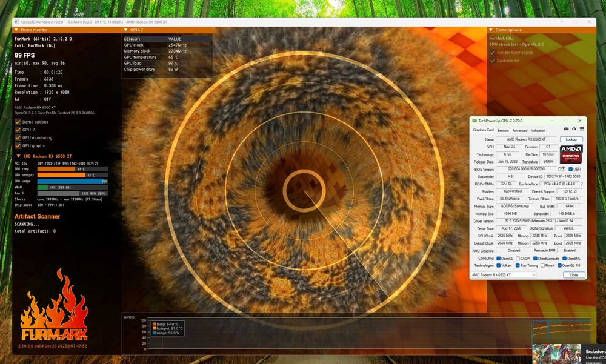Click the AMD Radeon logo in GPU-Z
The height and width of the screenshot is (364, 606).
pyautogui.click(x=571, y=154)
